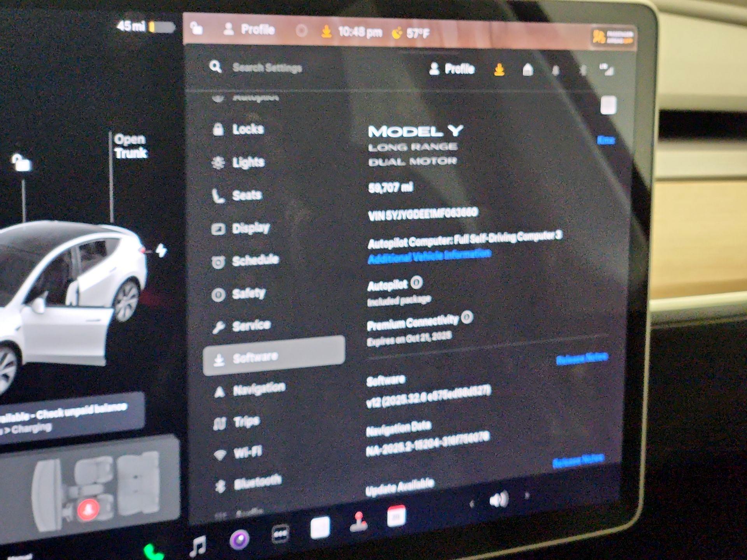Open Additional Vehicle Information link
This screenshot has height=560, width=747.
(429, 256)
